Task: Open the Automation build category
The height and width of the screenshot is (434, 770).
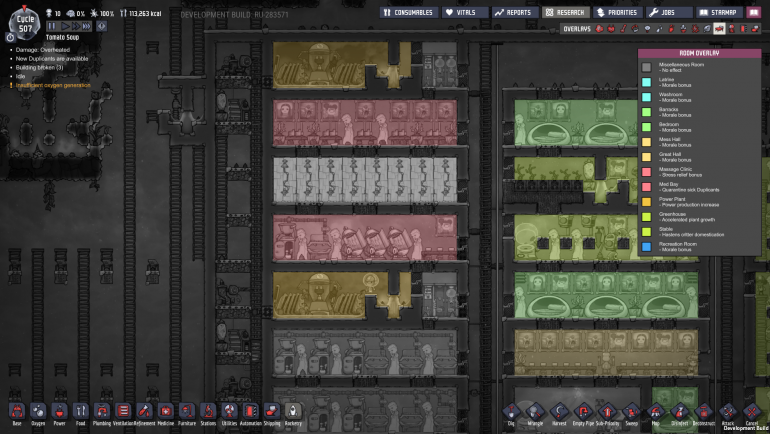Action: pyautogui.click(x=250, y=411)
